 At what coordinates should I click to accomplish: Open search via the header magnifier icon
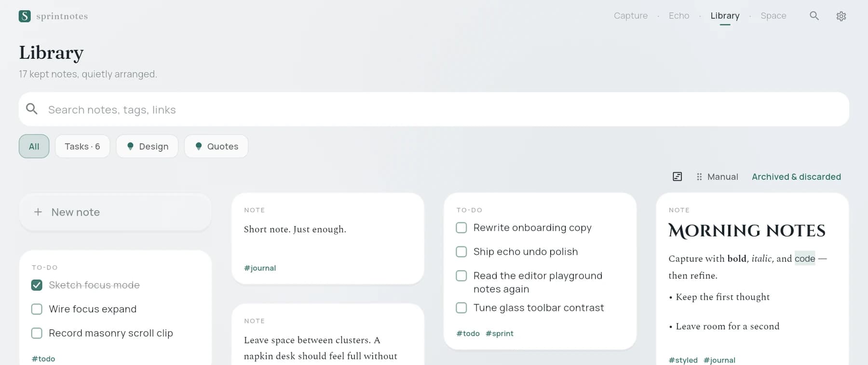click(814, 16)
